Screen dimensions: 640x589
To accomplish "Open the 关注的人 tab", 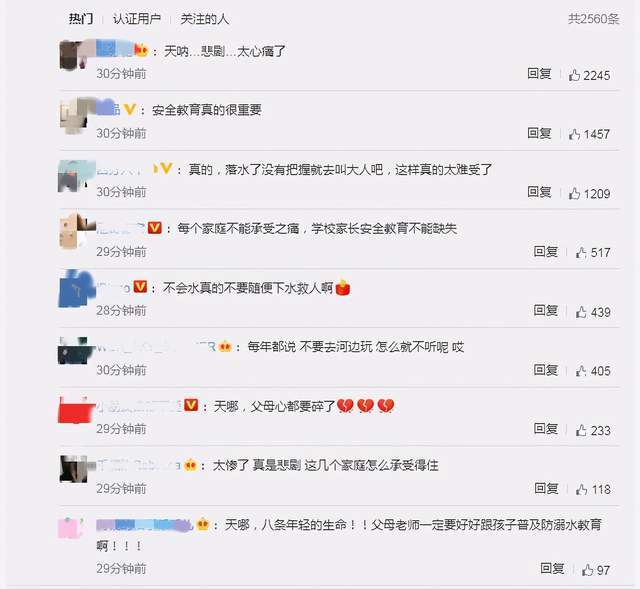I will (x=204, y=19).
